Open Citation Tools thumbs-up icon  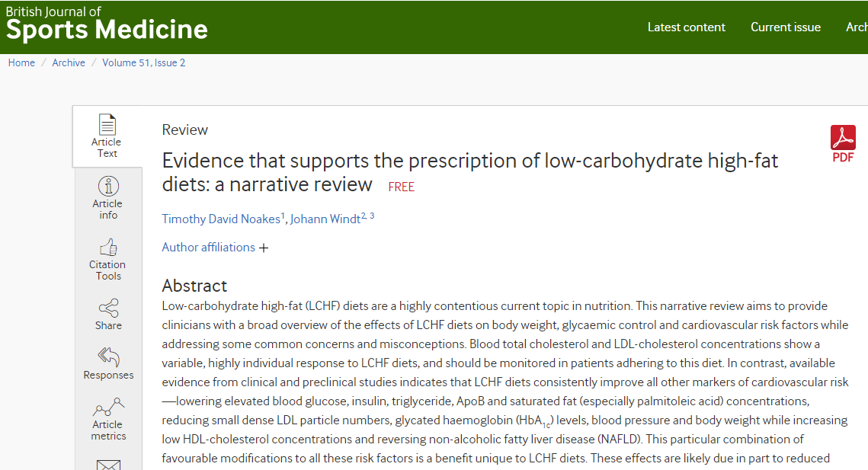[108, 247]
